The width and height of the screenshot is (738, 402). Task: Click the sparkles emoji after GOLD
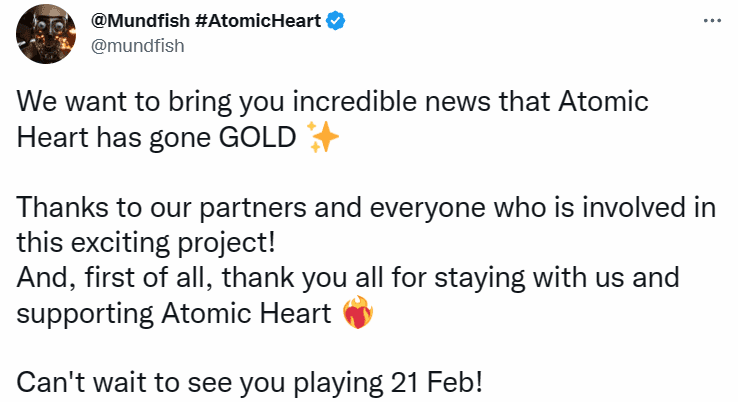322,139
